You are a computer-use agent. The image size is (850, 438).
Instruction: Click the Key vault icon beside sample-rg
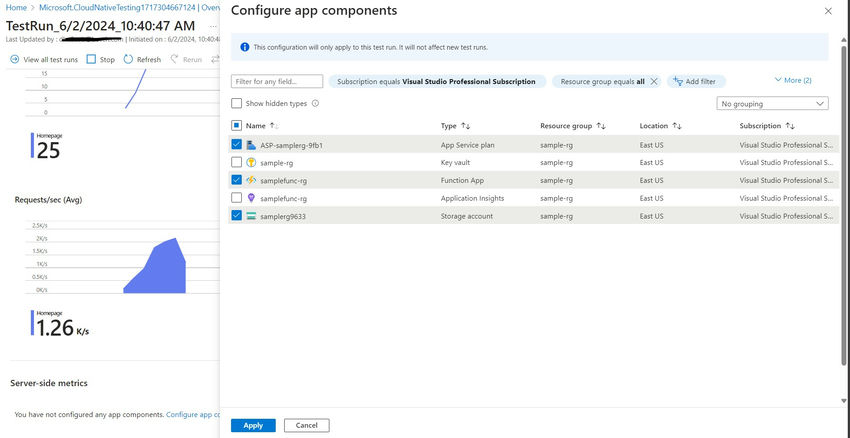point(251,162)
